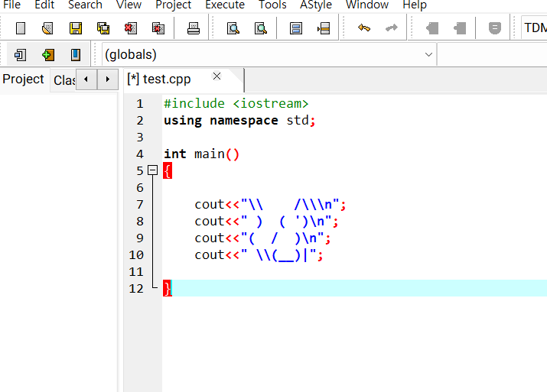Click the Open file toolbar icon
Screen dimensions: 547x392
coord(47,28)
